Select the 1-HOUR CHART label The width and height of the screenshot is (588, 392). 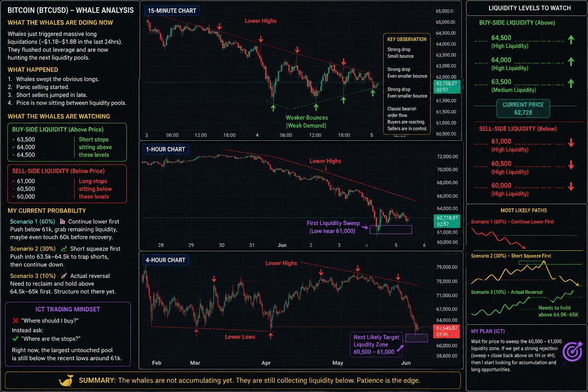[x=165, y=149]
